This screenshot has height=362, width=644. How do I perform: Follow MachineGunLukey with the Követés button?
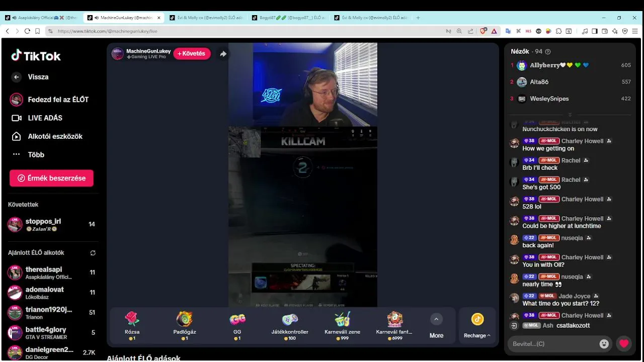click(x=192, y=54)
